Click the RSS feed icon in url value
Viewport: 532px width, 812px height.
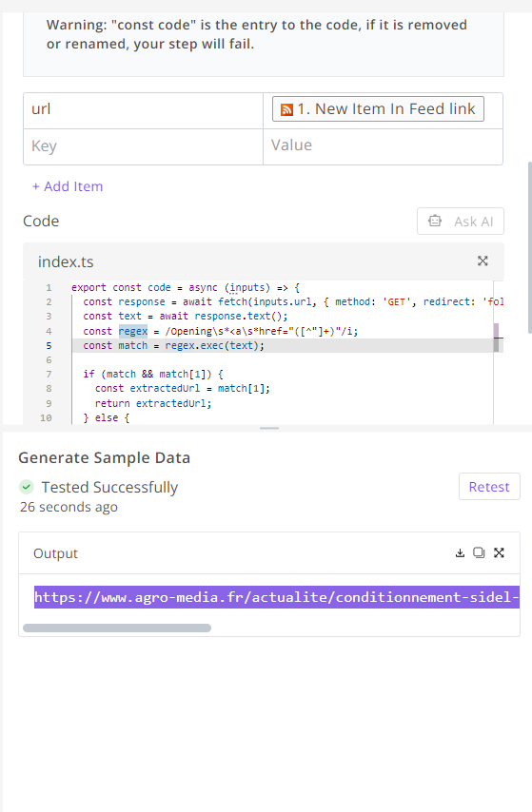(286, 109)
